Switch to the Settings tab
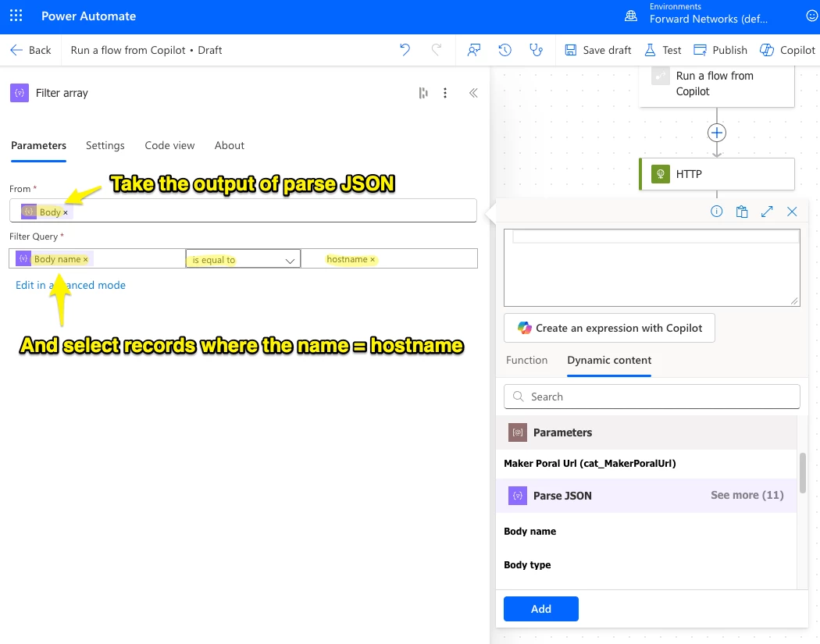The width and height of the screenshot is (820, 644). (105, 145)
